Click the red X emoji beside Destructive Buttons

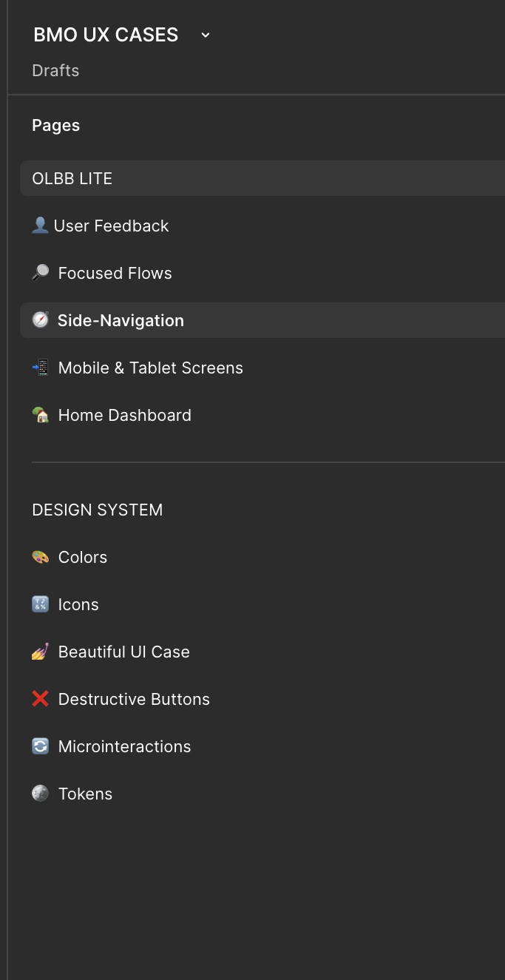pyautogui.click(x=41, y=699)
